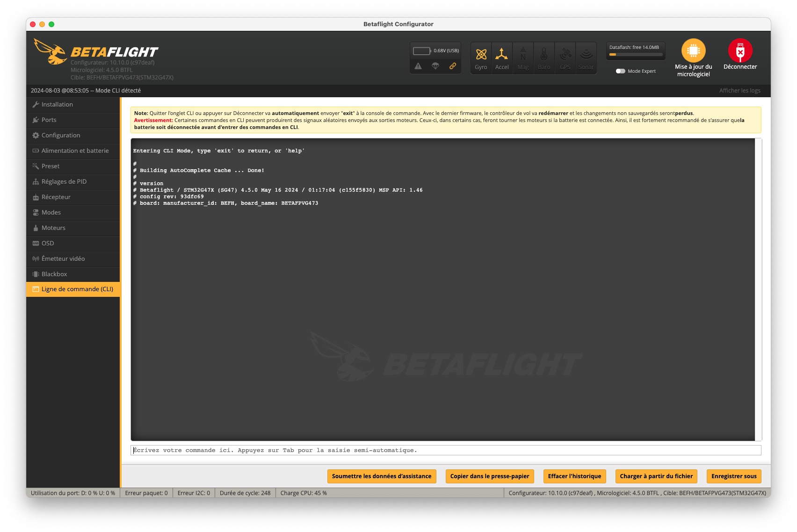This screenshot has height=532, width=797.
Task: Click the 'Building AutoComplete Cache' CLI line
Action: (198, 171)
